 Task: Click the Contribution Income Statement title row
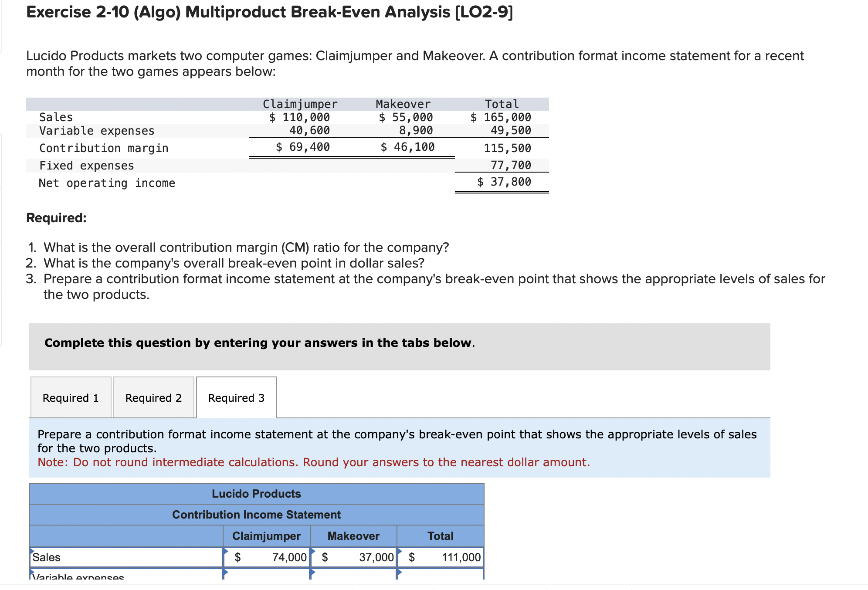pyautogui.click(x=256, y=515)
